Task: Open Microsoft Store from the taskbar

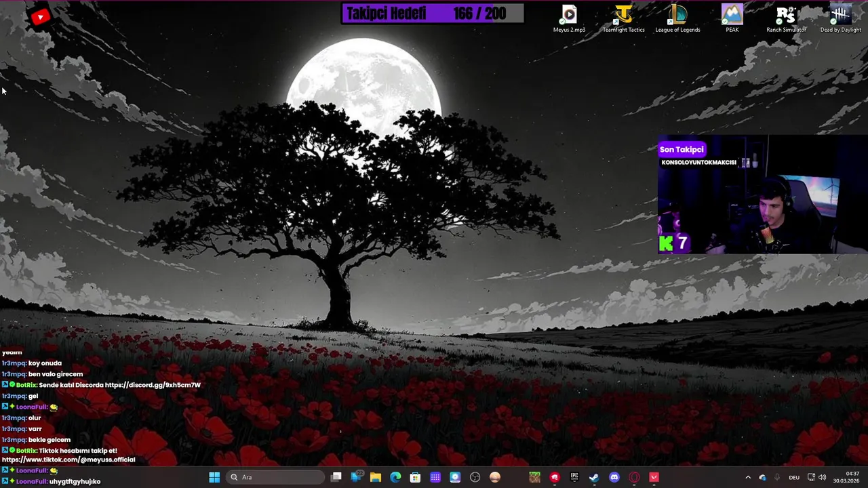Action: pyautogui.click(x=415, y=477)
